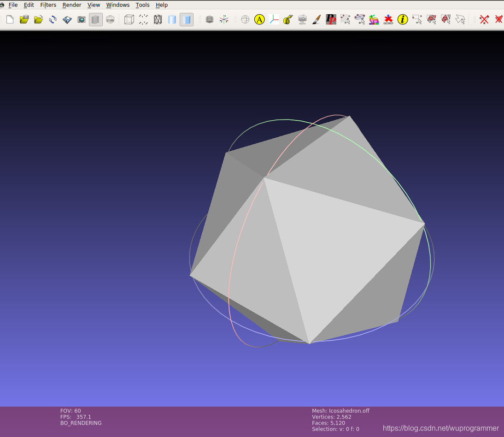
Task: Click 'FOV: 60' status text
Action: pos(70,411)
